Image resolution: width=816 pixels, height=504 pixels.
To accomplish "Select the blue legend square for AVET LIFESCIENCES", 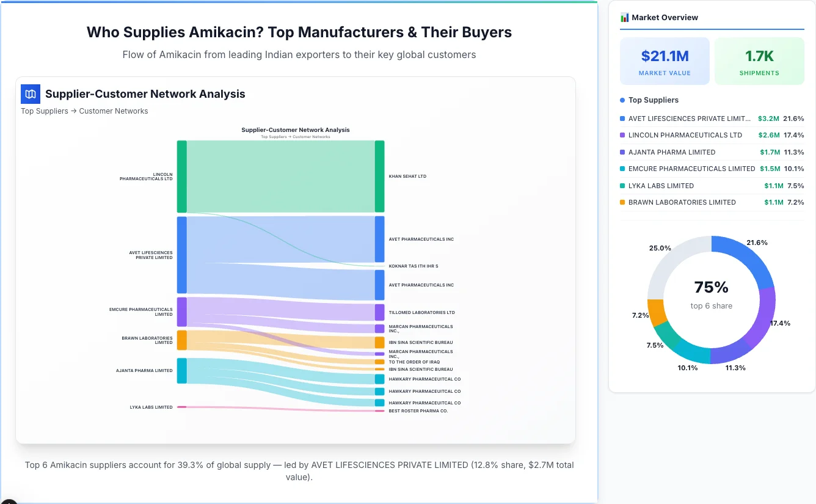I will point(622,119).
